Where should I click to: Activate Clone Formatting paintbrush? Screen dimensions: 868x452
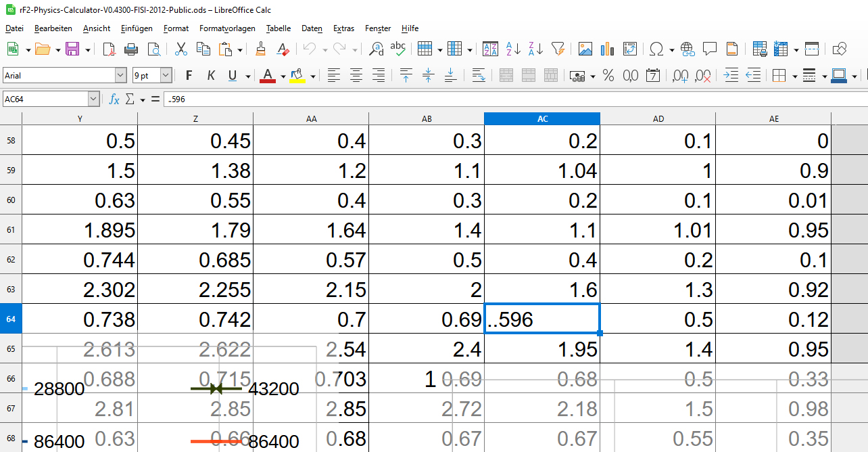pos(261,49)
